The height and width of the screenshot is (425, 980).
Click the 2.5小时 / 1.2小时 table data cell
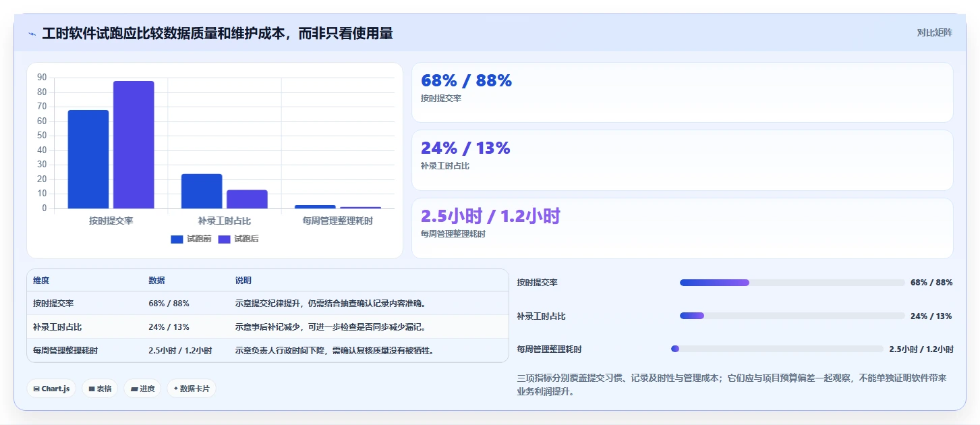point(180,351)
